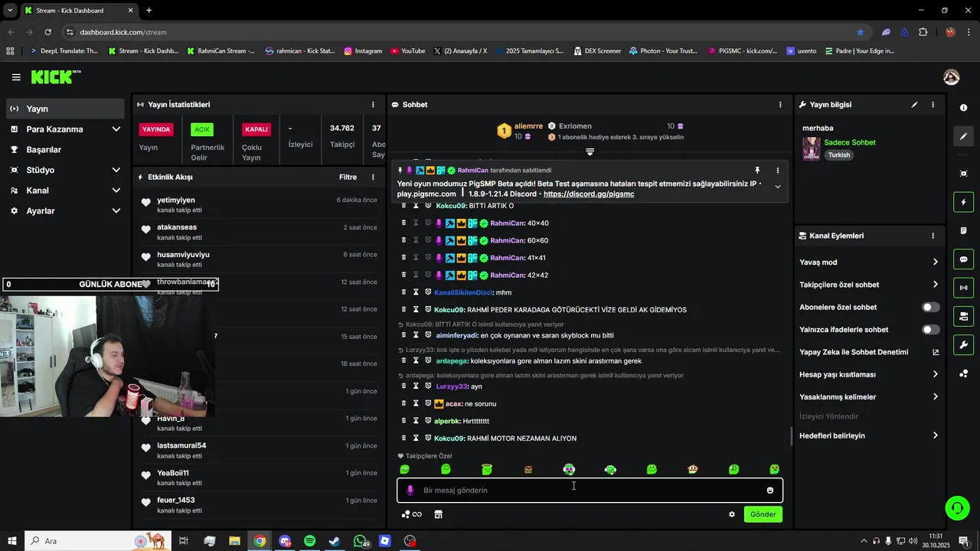Toggle Yalnızca ifadelerle sohbet switch
Image resolution: width=980 pixels, height=551 pixels.
pyautogui.click(x=930, y=330)
